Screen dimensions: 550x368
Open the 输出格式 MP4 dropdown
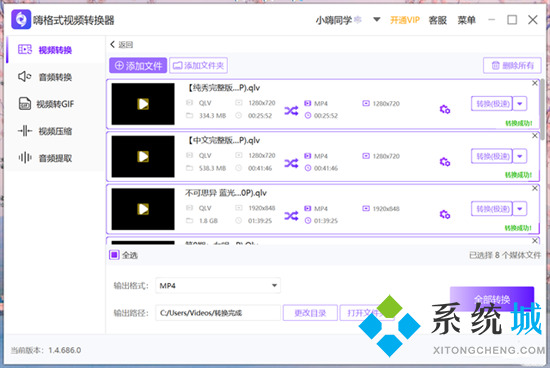point(218,286)
